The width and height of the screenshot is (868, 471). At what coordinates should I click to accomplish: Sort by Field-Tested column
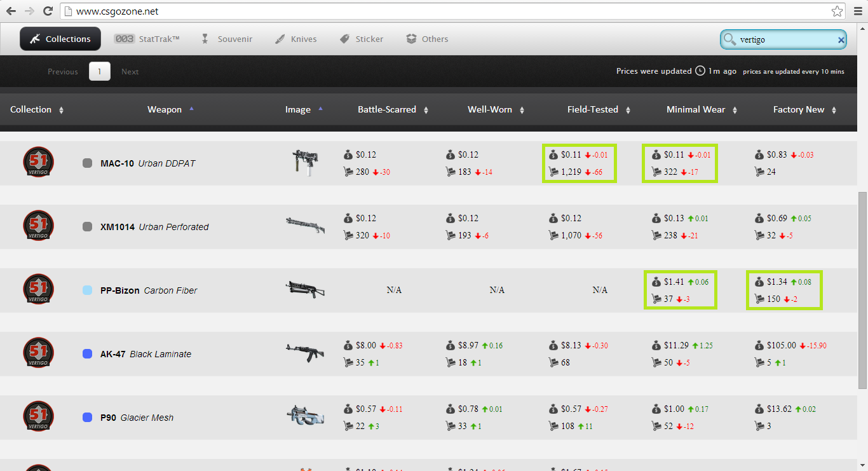pos(599,109)
